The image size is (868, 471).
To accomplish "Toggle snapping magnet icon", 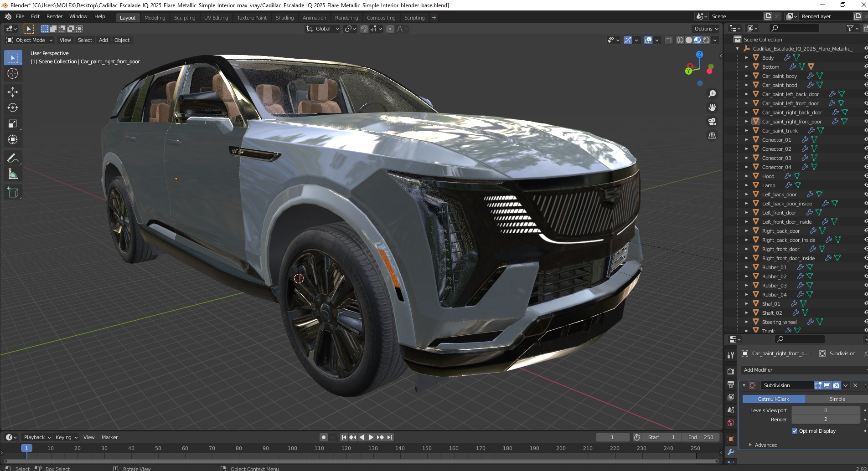I will click(364, 29).
